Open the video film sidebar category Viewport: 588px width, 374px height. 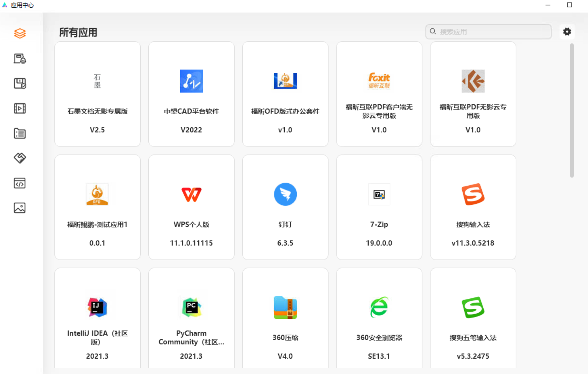tap(20, 108)
